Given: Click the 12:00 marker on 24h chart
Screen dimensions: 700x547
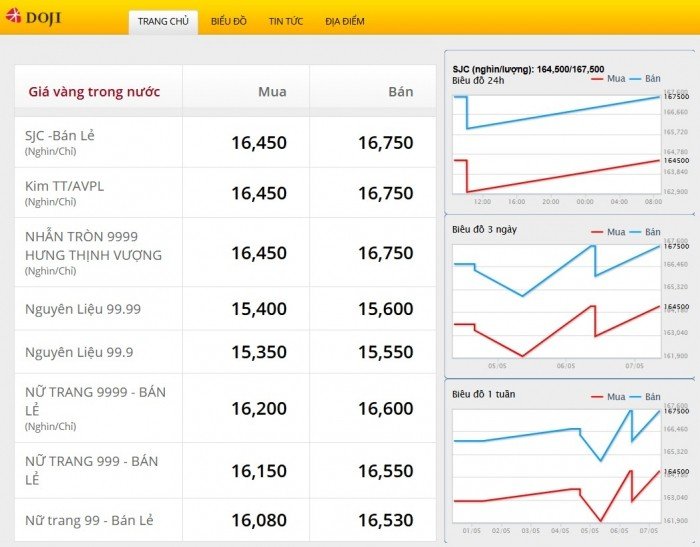Looking at the screenshot, I should pos(482,202).
